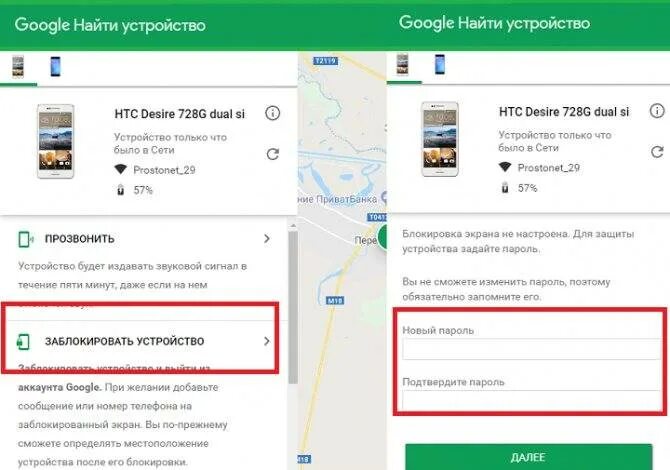Open device info icon in left panel
This screenshot has width=670, height=470.
pyautogui.click(x=273, y=113)
